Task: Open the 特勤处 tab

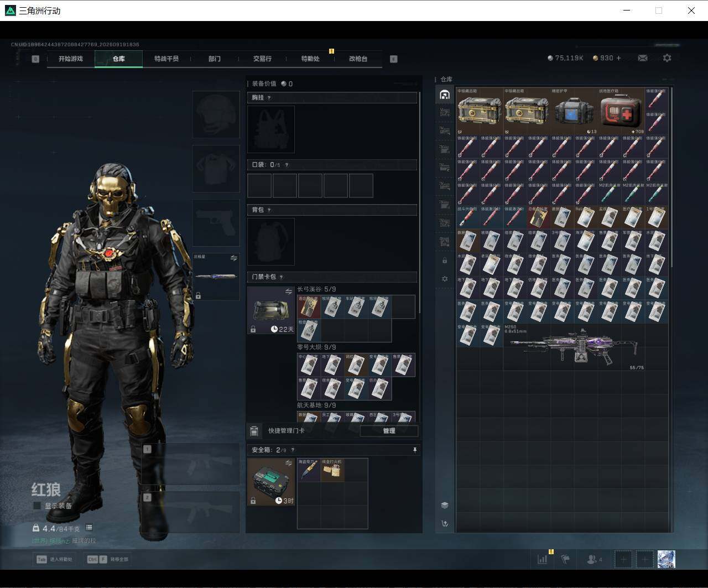Action: pyautogui.click(x=310, y=59)
